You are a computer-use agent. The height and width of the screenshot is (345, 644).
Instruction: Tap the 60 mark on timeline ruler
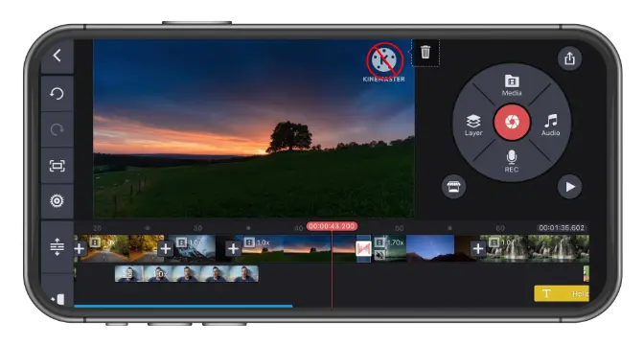(x=500, y=228)
